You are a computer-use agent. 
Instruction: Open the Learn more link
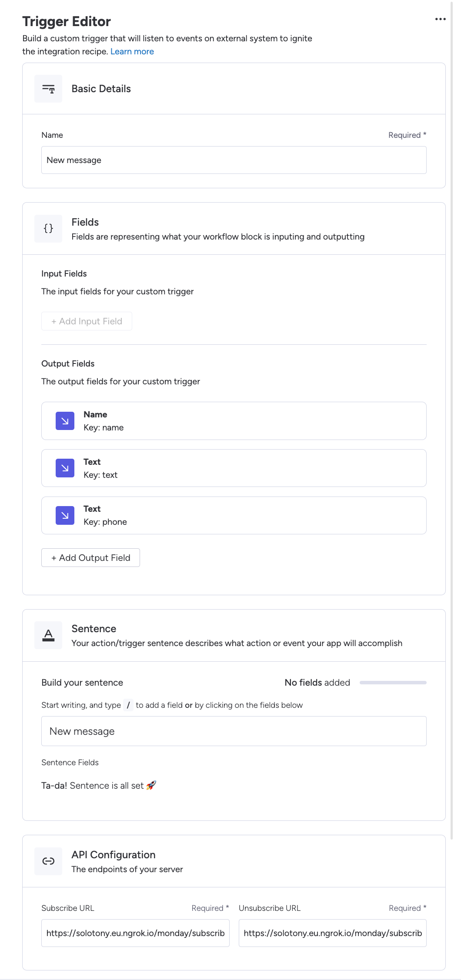coord(132,51)
